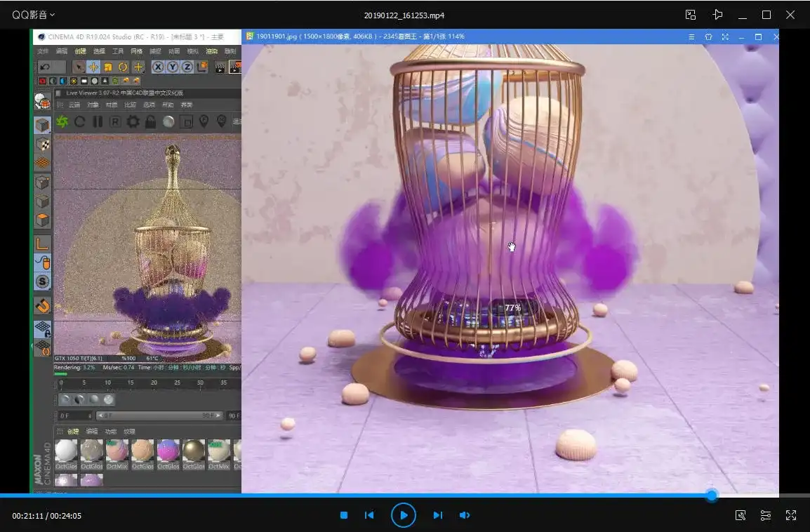This screenshot has width=810, height=532.
Task: Click the play button in QQ影音
Action: [404, 515]
